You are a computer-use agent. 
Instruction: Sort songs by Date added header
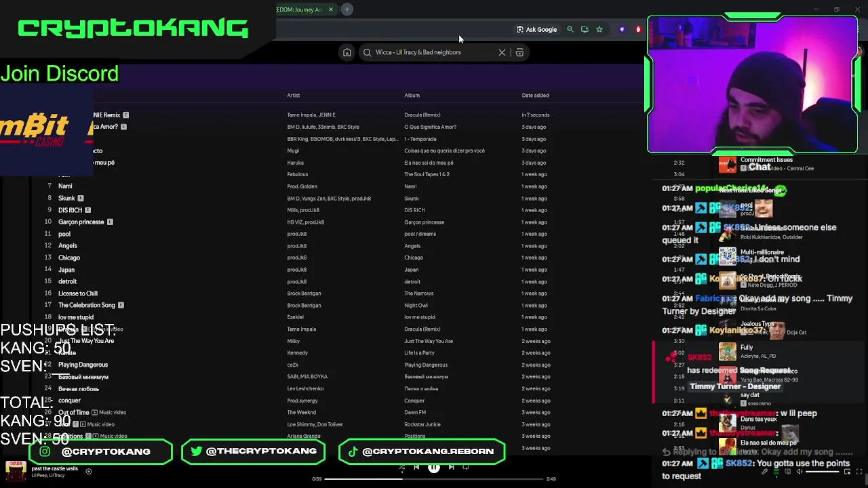coord(536,96)
